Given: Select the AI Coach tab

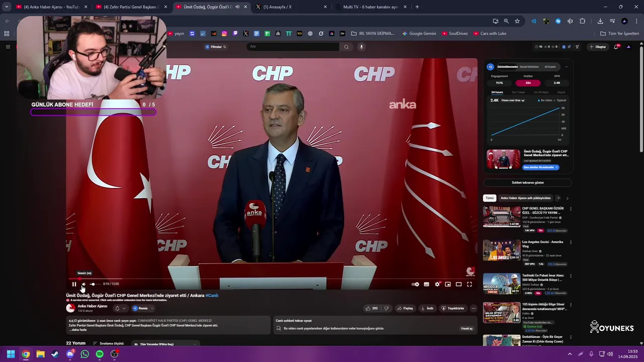Looking at the screenshot, I should coord(550,66).
